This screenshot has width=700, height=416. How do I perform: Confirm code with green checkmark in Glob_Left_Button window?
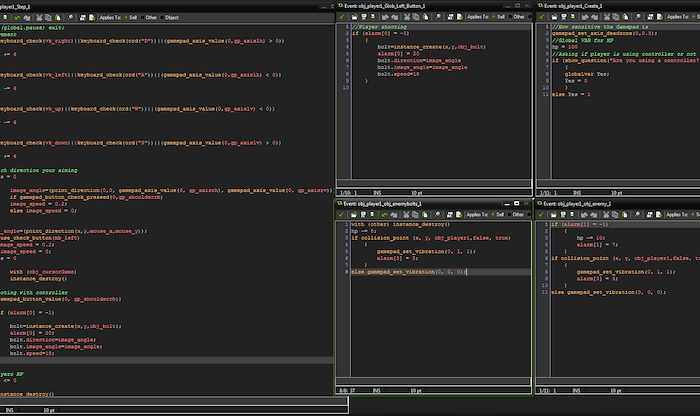tap(342, 17)
